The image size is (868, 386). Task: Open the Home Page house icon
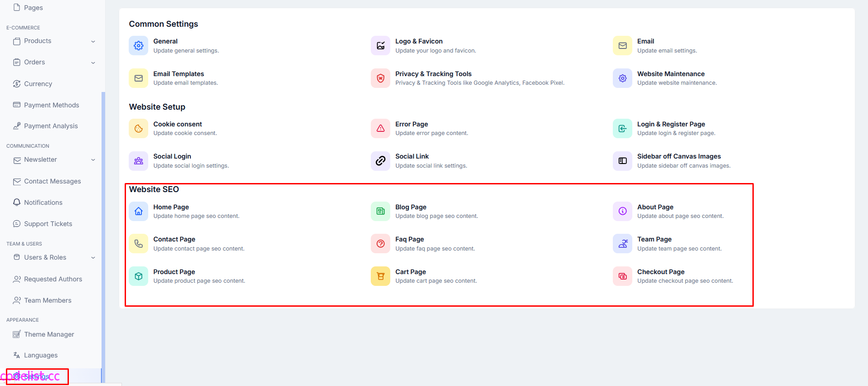(x=138, y=212)
